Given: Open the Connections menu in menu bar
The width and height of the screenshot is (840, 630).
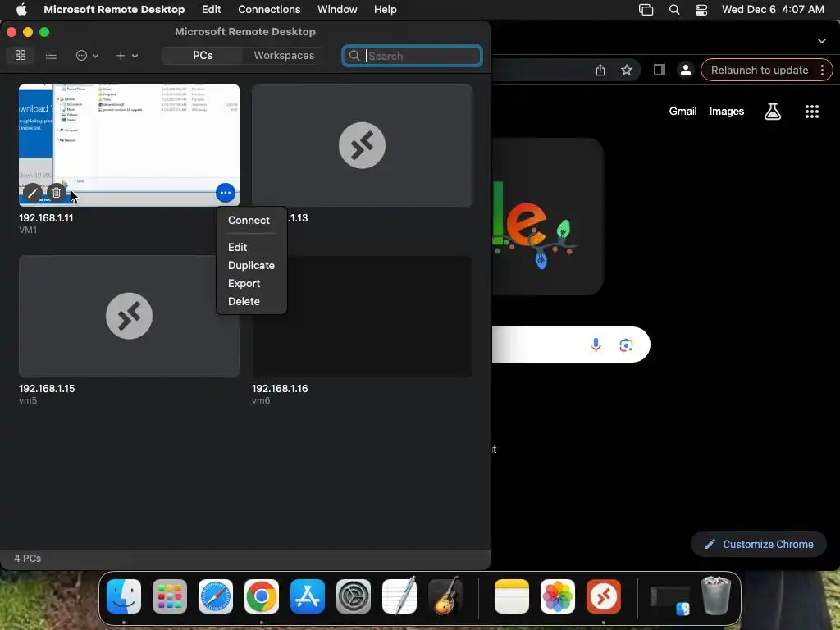Looking at the screenshot, I should click(x=269, y=10).
